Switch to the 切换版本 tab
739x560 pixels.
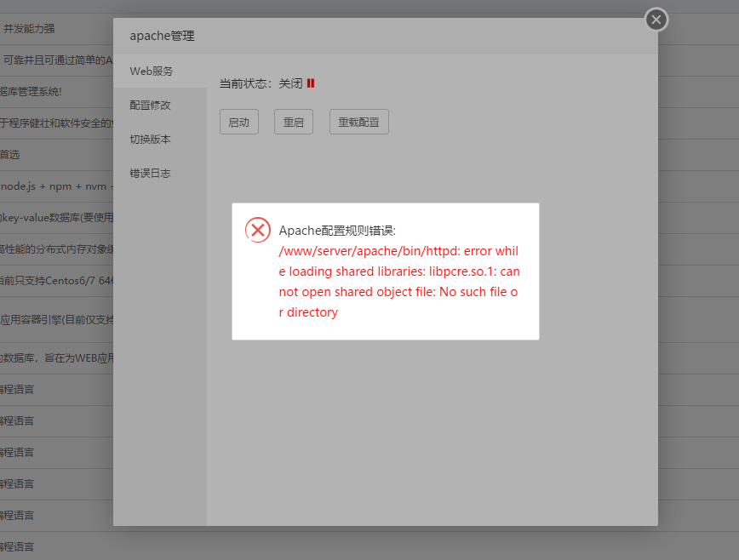(x=160, y=140)
